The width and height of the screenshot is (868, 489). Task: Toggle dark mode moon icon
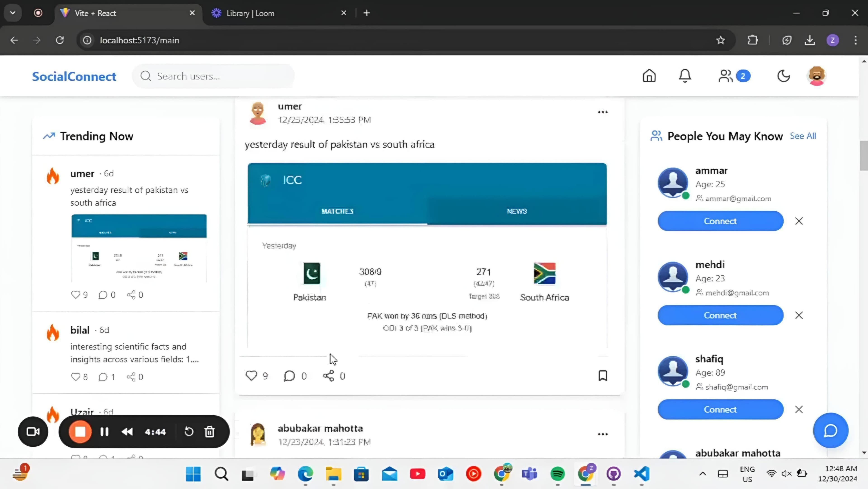click(x=783, y=76)
